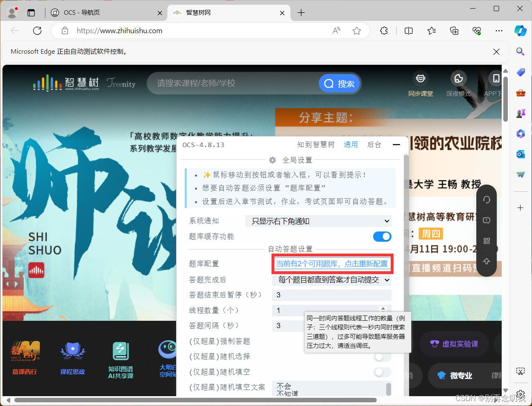Screen dimensions: 532x406
Task: Open the sidebar shopping tag icon
Action: 521,72
